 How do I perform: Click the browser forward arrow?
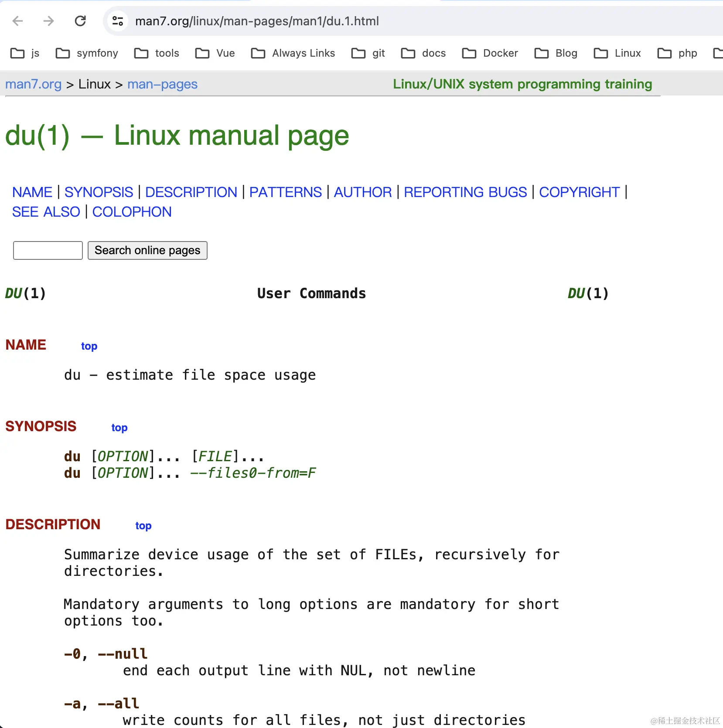49,21
